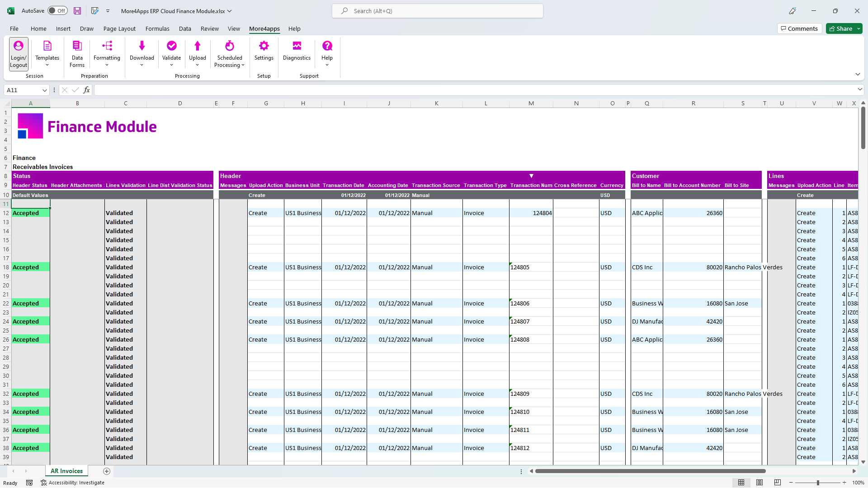This screenshot has width=868, height=488.
Task: Switch to Page Break Preview icon
Action: click(x=778, y=483)
